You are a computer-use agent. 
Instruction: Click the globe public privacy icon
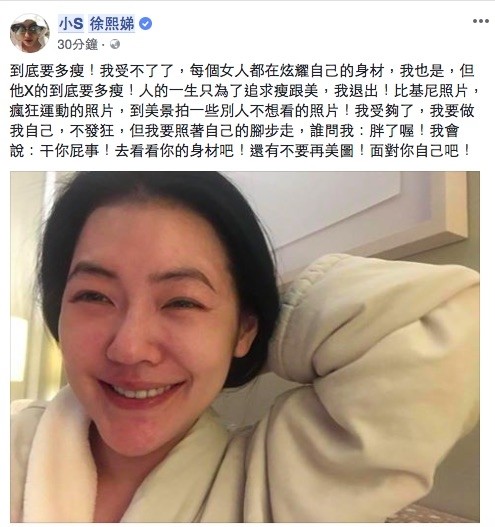115,44
